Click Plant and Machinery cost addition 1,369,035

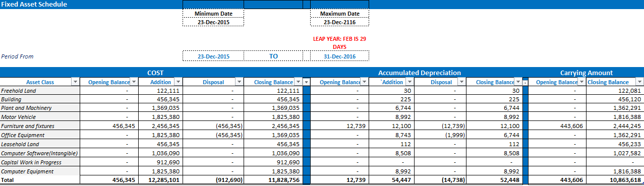pyautogui.click(x=166, y=108)
